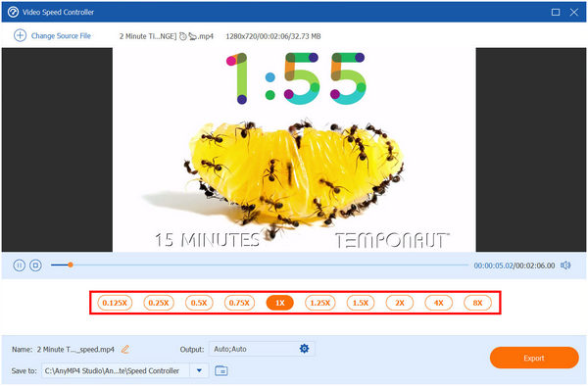The image size is (588, 386).
Task: Click the output name '2 Minute T..._speed.mp4'
Action: point(75,350)
